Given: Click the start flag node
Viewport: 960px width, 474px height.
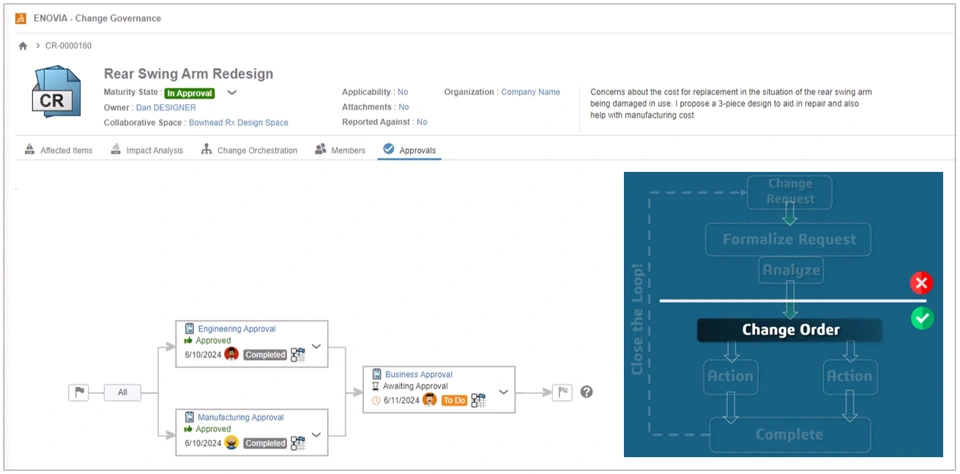Looking at the screenshot, I should coord(79,392).
